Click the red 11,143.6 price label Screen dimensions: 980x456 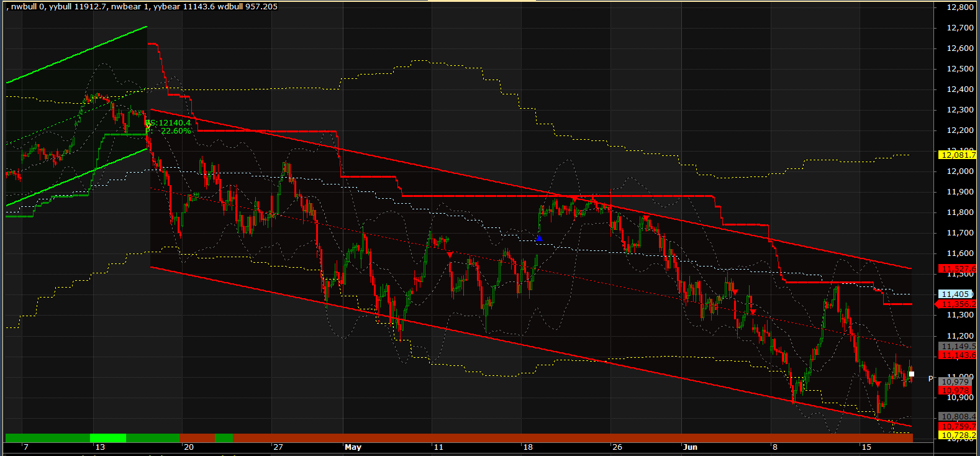tap(957, 355)
